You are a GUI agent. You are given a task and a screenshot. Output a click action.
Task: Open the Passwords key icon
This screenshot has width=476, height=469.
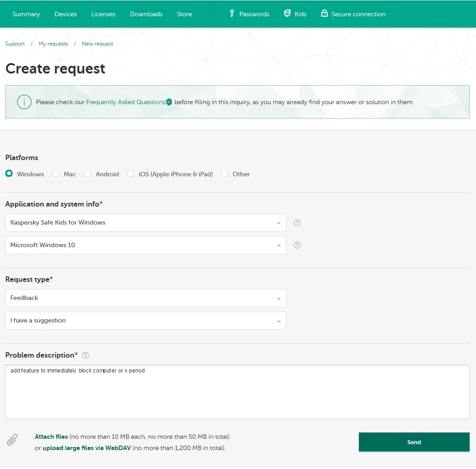point(232,14)
